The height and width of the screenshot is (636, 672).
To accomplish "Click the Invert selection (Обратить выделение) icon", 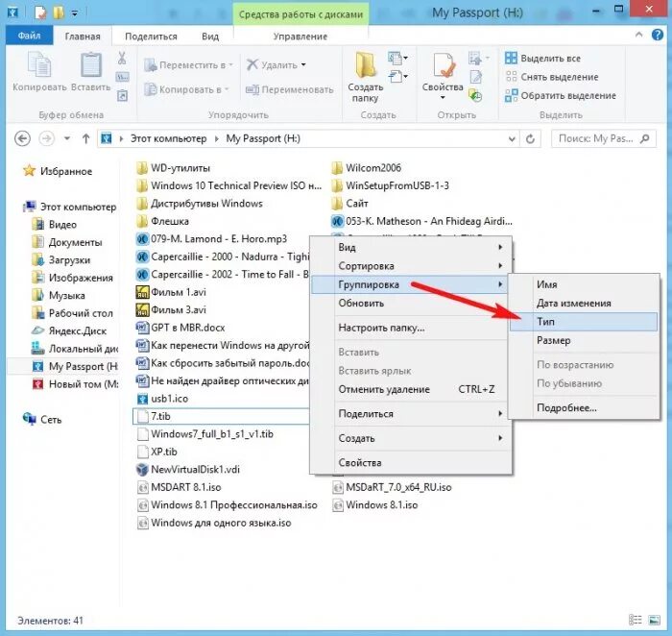I will [511, 95].
